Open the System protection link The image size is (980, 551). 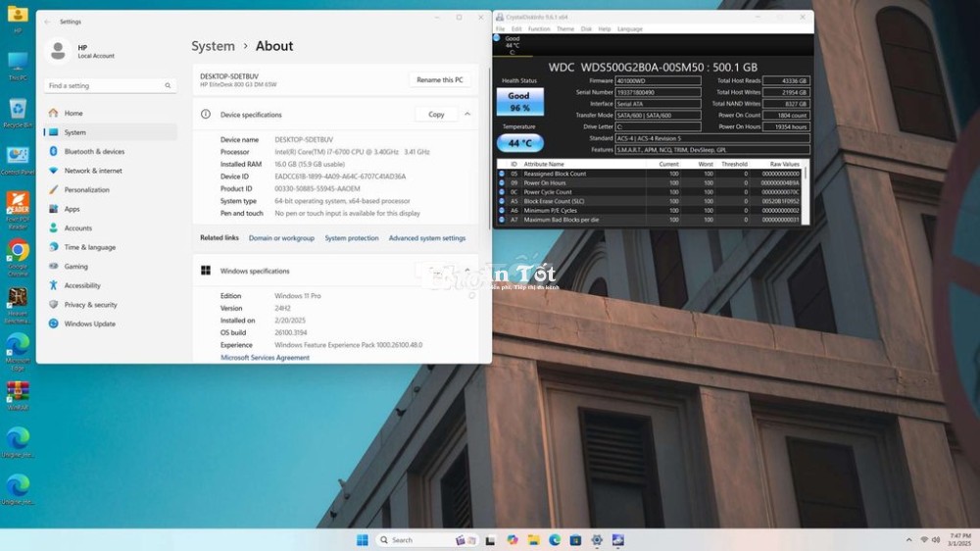(351, 238)
